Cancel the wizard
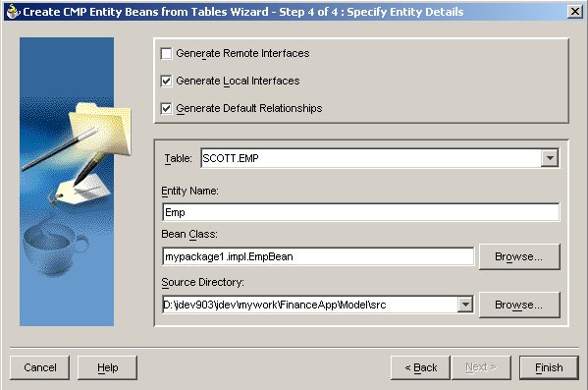The height and width of the screenshot is (390, 588). click(39, 367)
